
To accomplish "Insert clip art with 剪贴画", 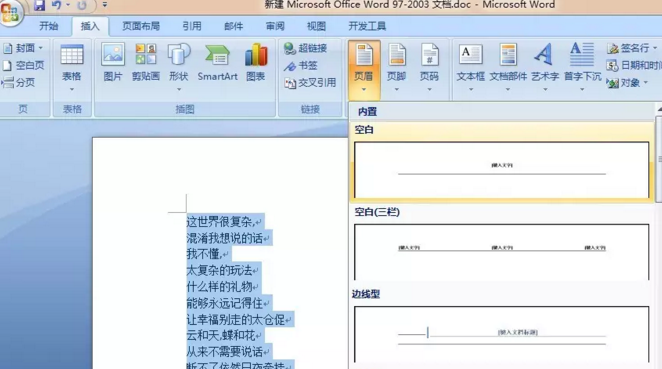I will click(146, 62).
